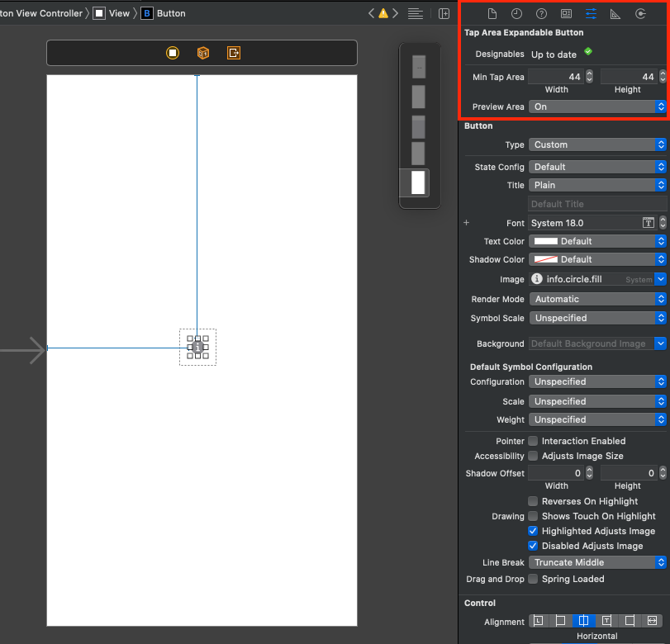Step the Min Tap Area Height value
Image resolution: width=670 pixels, height=644 pixels.
pyautogui.click(x=663, y=77)
